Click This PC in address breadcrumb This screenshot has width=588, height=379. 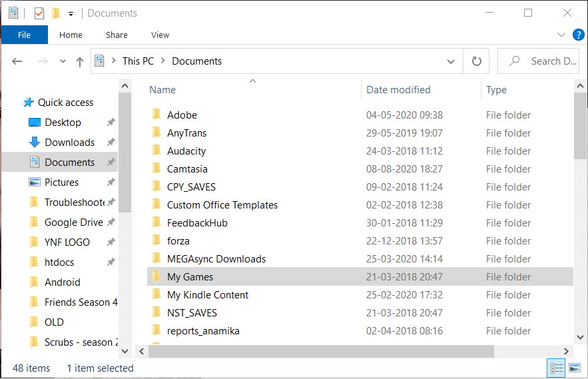[x=138, y=61]
